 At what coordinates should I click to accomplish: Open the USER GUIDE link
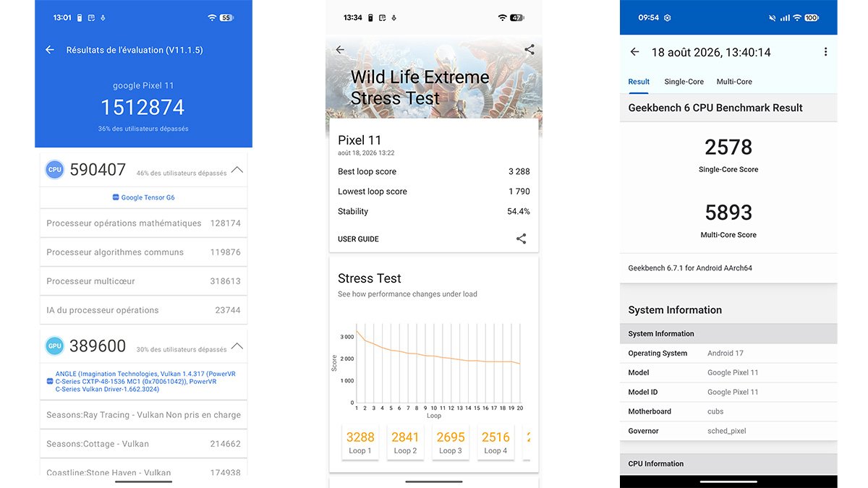(x=358, y=239)
